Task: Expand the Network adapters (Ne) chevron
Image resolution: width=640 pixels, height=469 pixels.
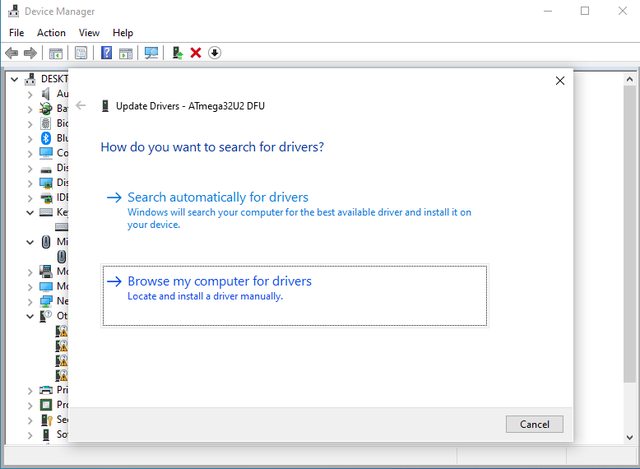Action: [30, 302]
